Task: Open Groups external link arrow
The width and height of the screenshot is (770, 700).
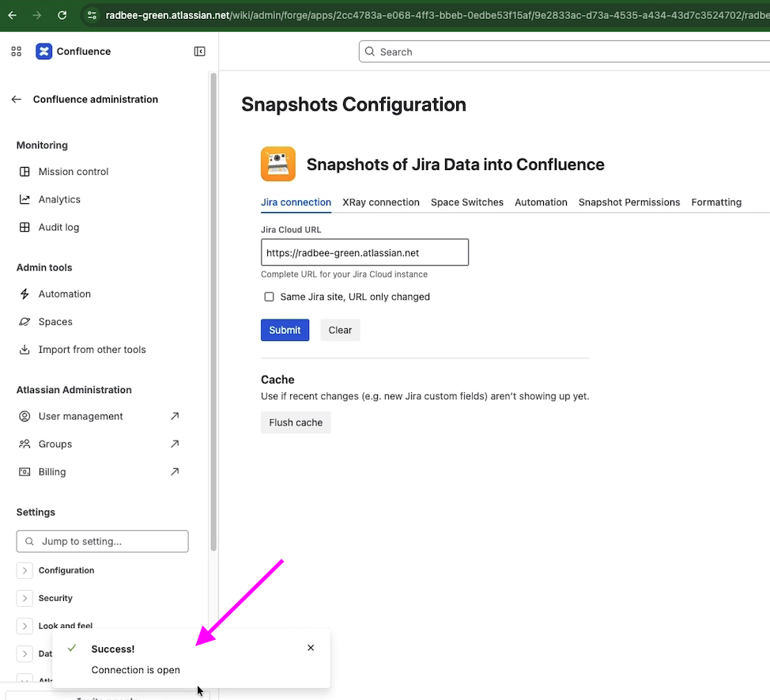Action: point(175,444)
